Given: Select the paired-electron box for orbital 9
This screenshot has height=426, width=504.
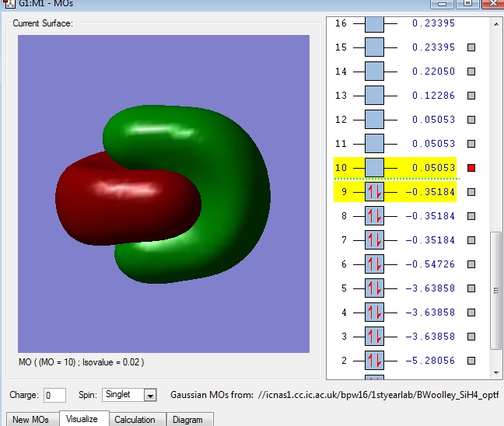Looking at the screenshot, I should point(374,192).
